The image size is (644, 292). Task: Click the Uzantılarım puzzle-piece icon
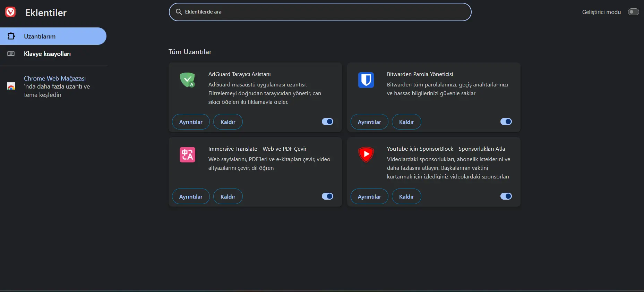coord(11,36)
